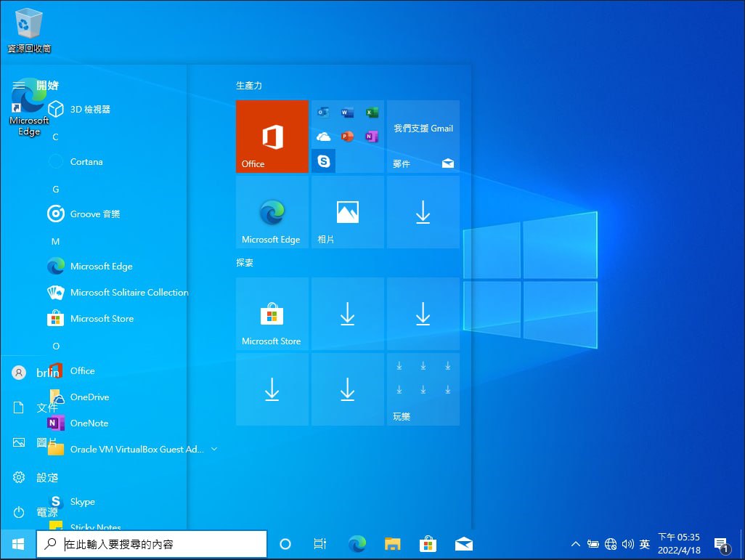Open the Office tile
745x560 pixels.
tap(272, 137)
